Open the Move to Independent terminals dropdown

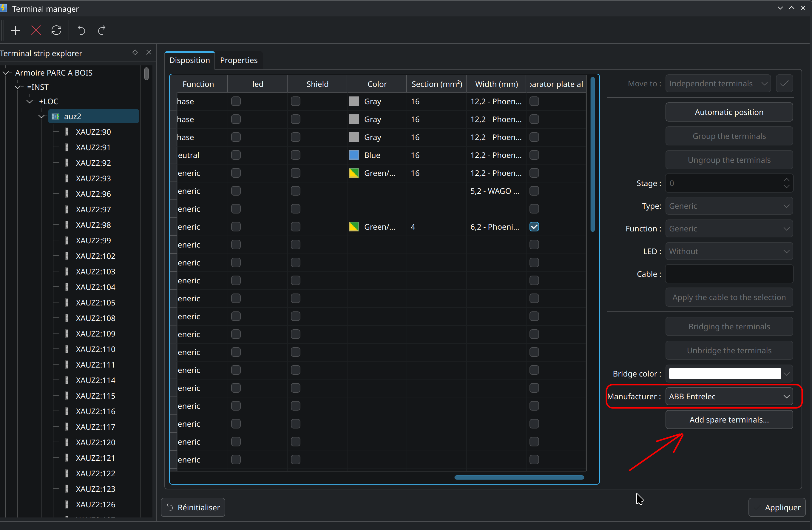tap(718, 84)
